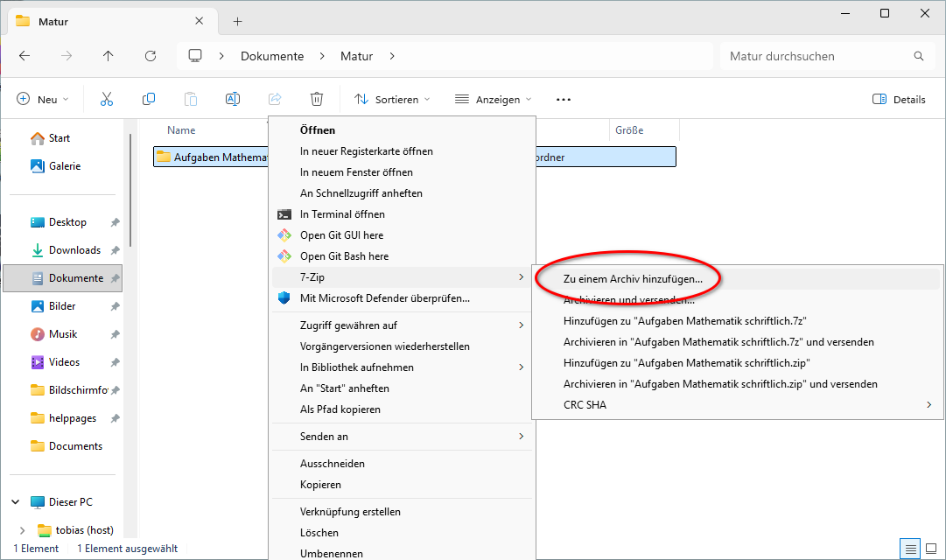Refresh the current folder view

point(151,56)
